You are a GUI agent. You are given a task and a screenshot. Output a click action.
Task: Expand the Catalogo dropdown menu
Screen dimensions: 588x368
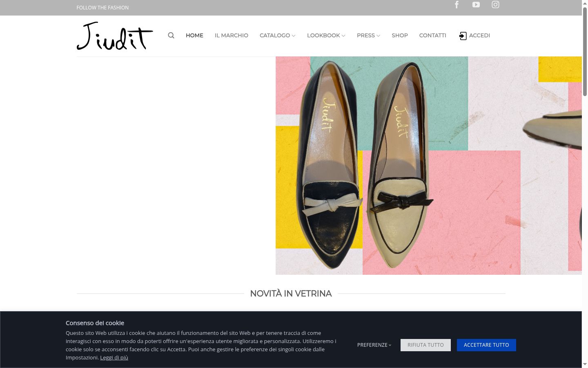(x=278, y=36)
